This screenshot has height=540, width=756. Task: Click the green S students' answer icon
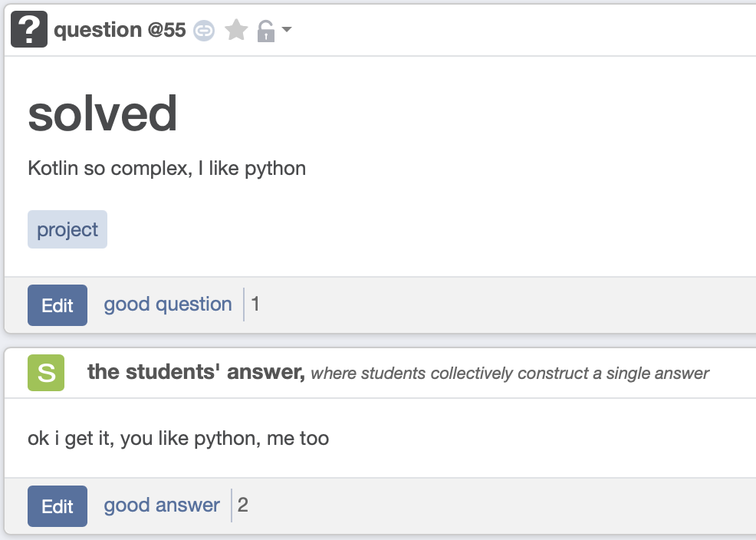pyautogui.click(x=46, y=372)
